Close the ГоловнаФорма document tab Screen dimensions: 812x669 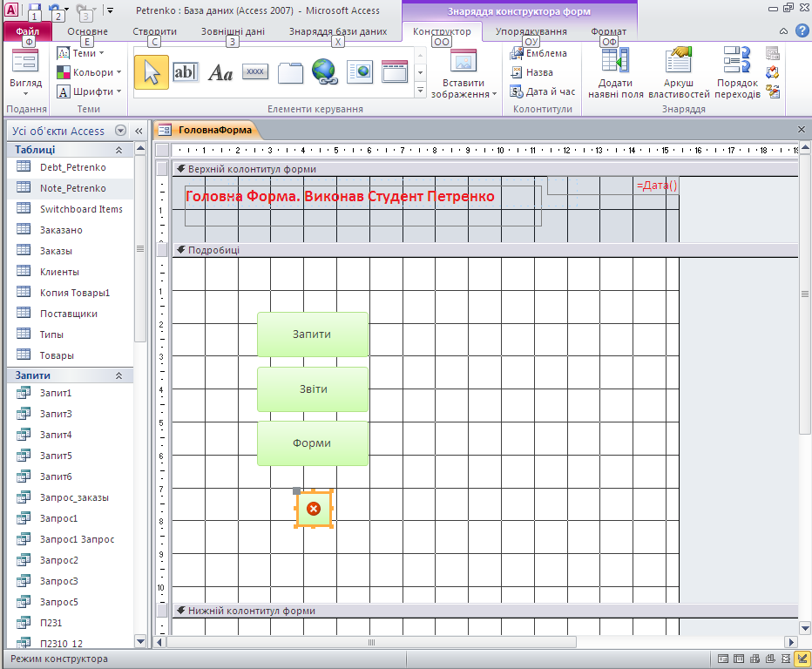click(802, 130)
